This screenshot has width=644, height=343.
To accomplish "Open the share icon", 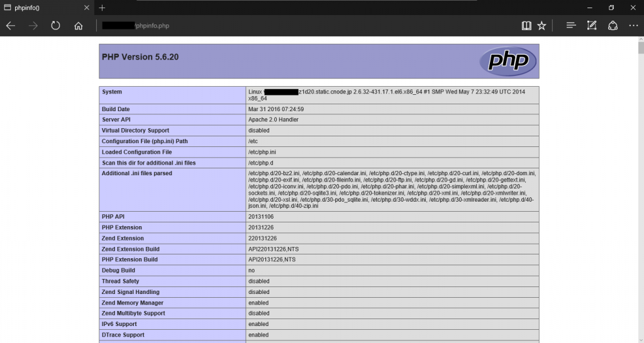I will click(613, 26).
